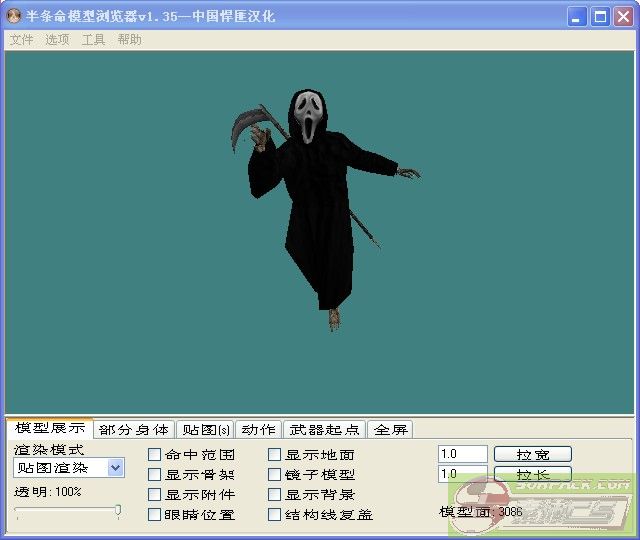Maximize the model viewer window
The width and height of the screenshot is (640, 540).
pyautogui.click(x=600, y=16)
